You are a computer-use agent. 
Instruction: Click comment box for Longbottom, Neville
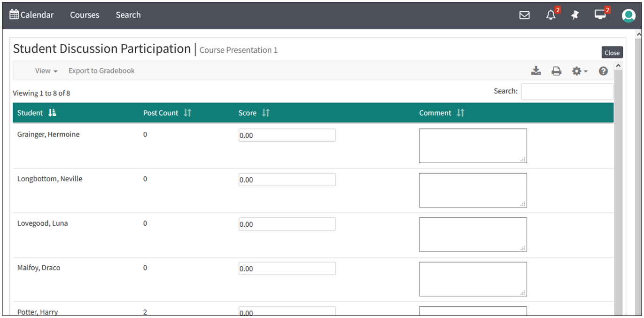point(473,191)
